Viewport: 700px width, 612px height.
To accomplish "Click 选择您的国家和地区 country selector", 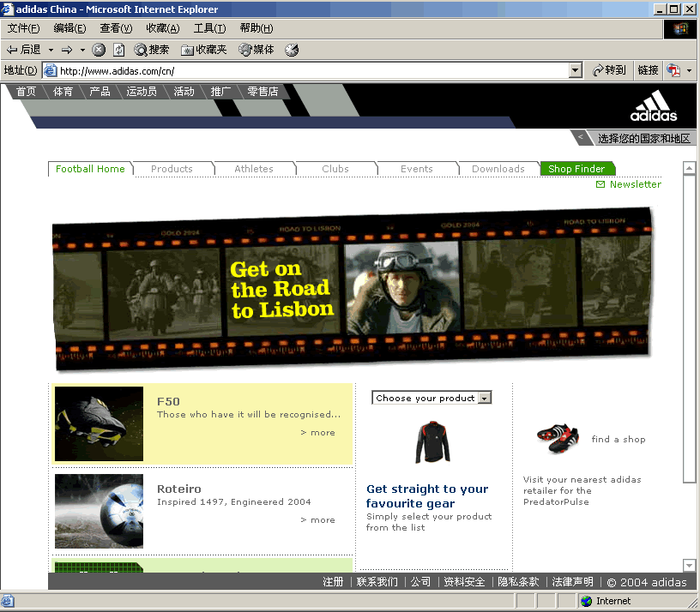I will [x=643, y=139].
